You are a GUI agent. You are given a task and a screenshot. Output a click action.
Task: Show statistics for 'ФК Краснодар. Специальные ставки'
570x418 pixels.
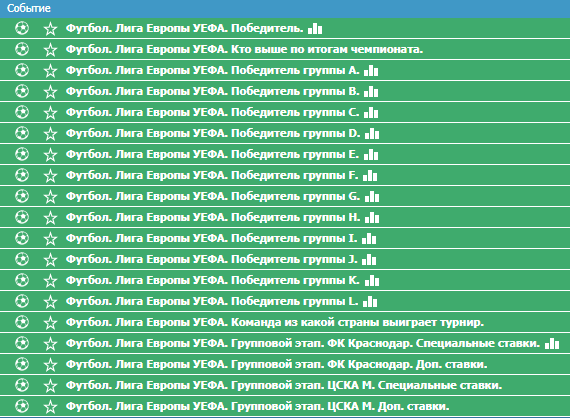[x=552, y=343]
